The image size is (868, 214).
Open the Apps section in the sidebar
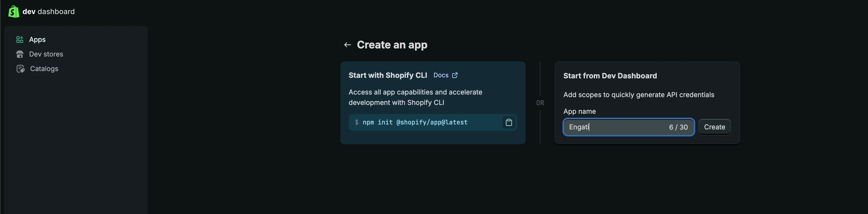[37, 39]
